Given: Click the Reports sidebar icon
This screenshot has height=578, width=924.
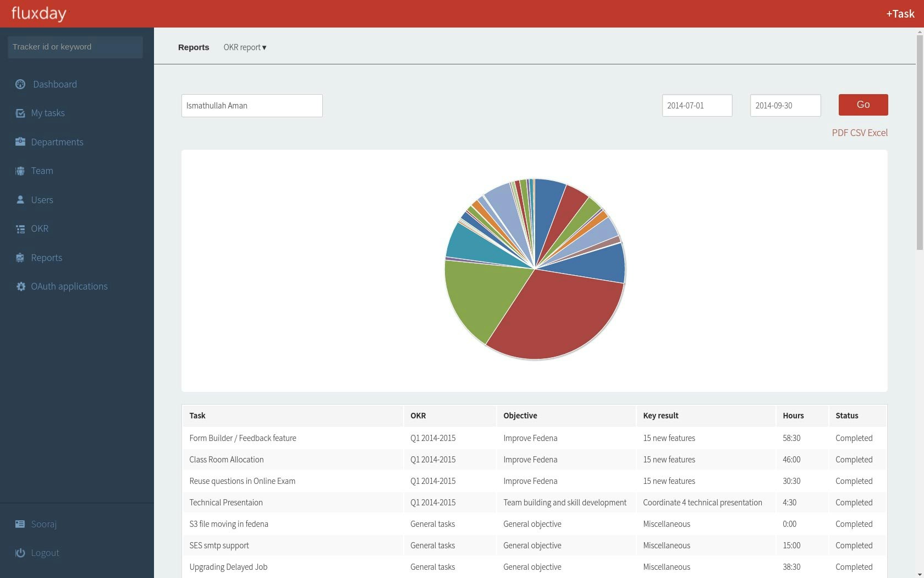Looking at the screenshot, I should coord(20,258).
